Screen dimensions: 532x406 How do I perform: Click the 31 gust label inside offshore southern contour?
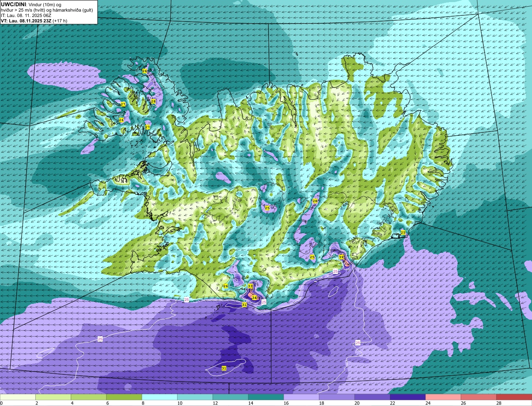pos(224,368)
